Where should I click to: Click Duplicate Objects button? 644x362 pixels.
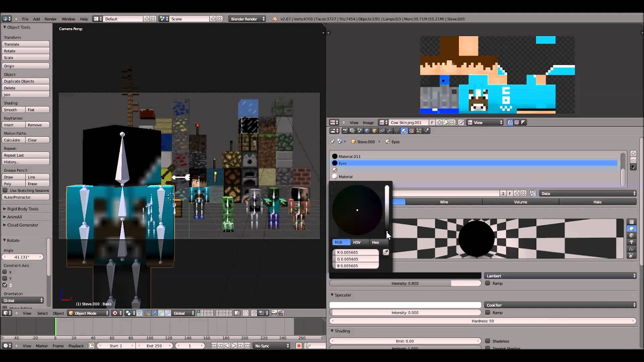click(26, 81)
